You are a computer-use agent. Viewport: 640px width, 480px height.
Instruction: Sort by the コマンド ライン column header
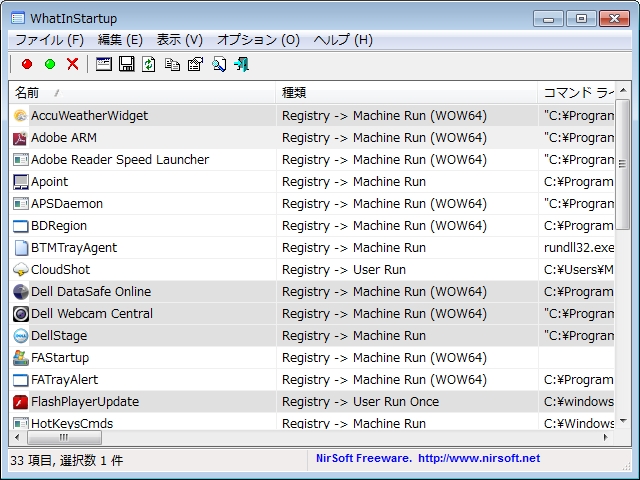pos(576,93)
